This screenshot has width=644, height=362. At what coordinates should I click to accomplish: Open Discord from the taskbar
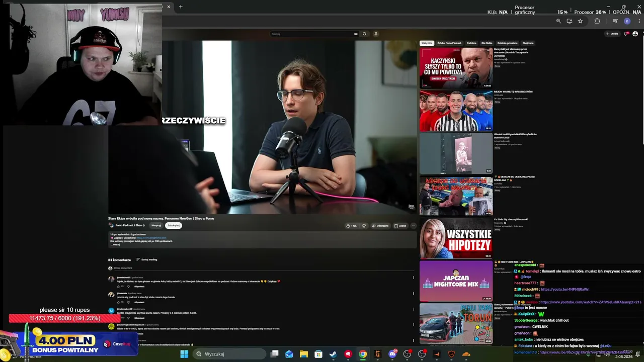point(392,354)
